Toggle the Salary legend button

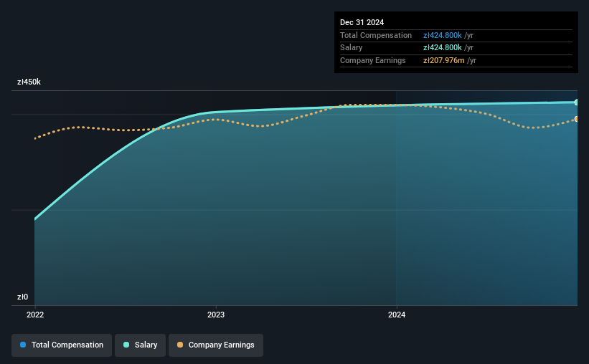tap(140, 345)
